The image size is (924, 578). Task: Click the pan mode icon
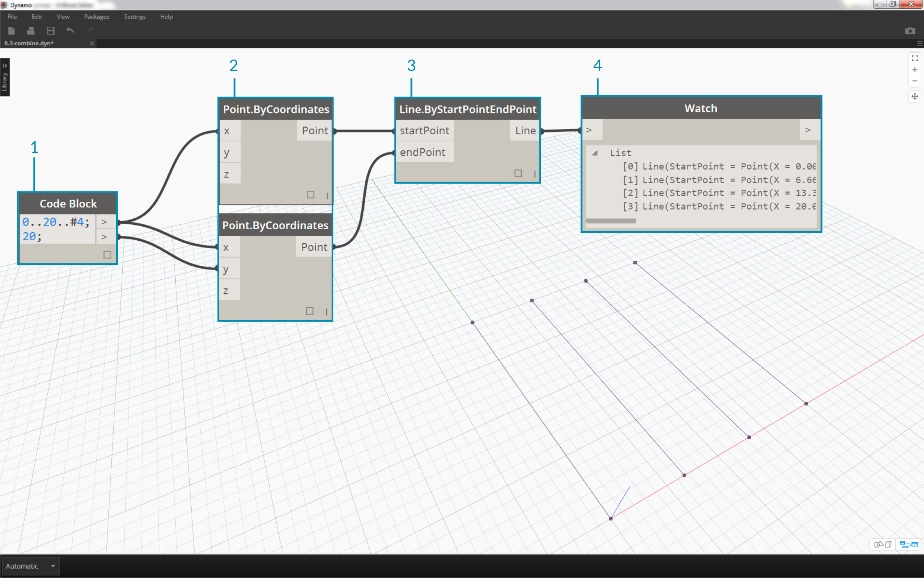click(915, 97)
